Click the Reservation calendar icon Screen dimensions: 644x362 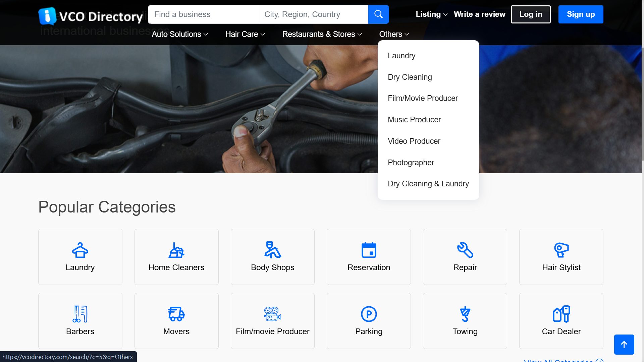point(369,250)
